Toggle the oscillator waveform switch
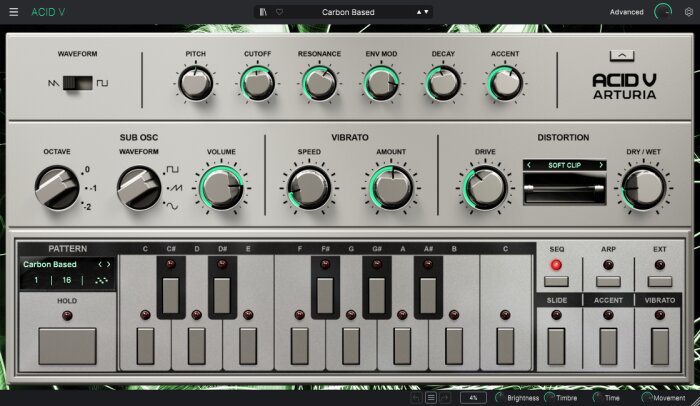700x406 pixels. 78,83
